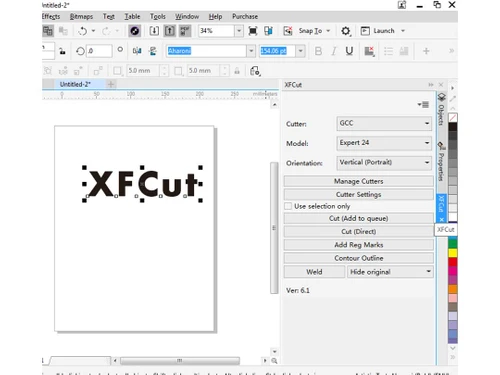The height and width of the screenshot is (375, 500).
Task: Select the yellow color swatch in palette
Action: click(453, 253)
